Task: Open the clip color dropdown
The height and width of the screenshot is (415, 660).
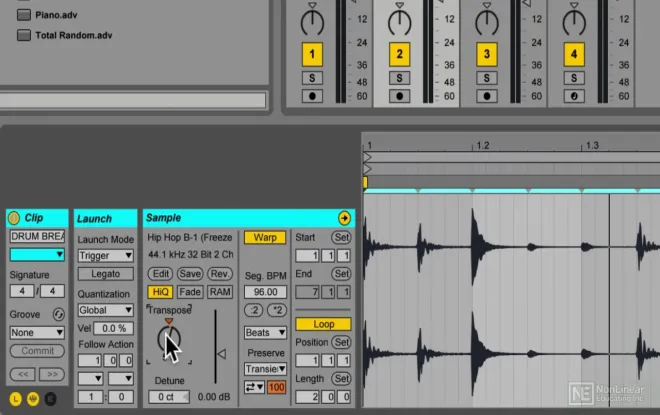Action: point(37,255)
